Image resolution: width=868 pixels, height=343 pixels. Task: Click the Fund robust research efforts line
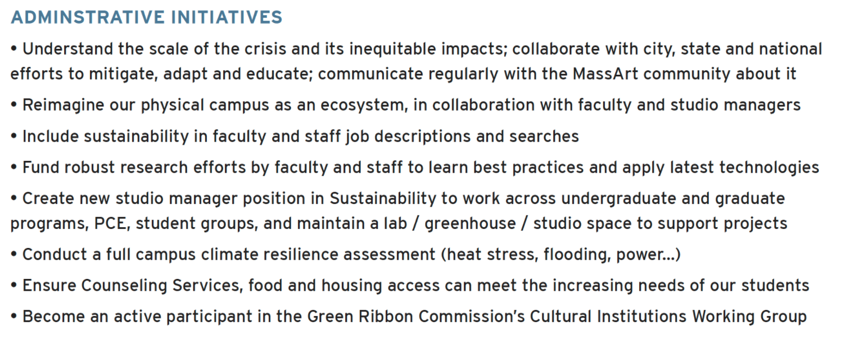pyautogui.click(x=414, y=168)
